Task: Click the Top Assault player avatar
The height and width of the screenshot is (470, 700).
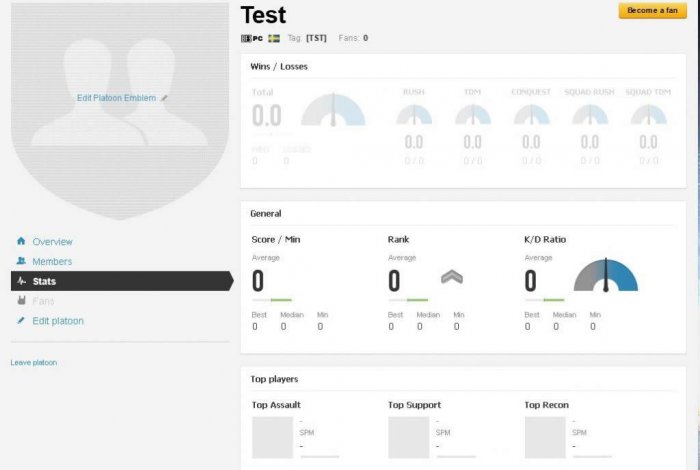Action: pyautogui.click(x=271, y=437)
